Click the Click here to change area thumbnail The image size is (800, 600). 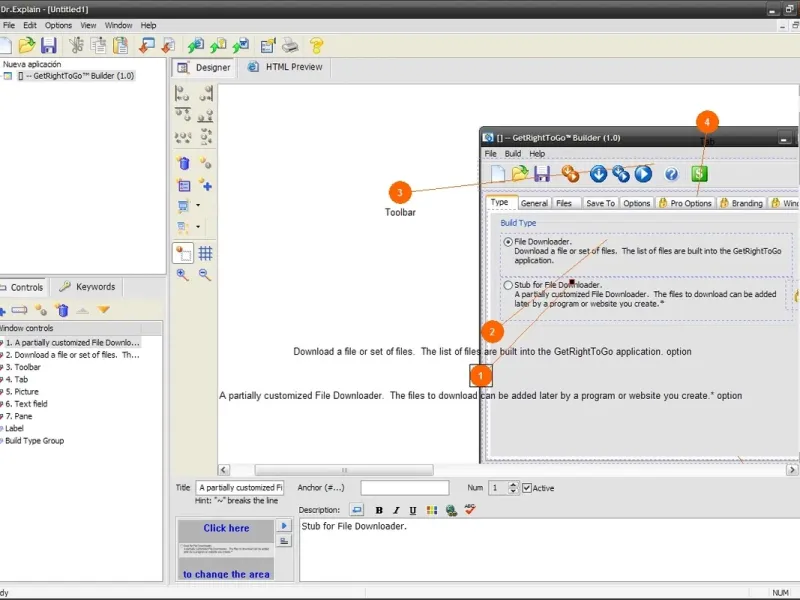[x=226, y=550]
